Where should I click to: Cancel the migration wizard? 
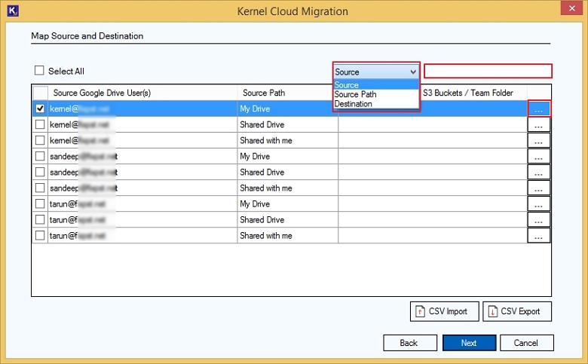point(526,343)
